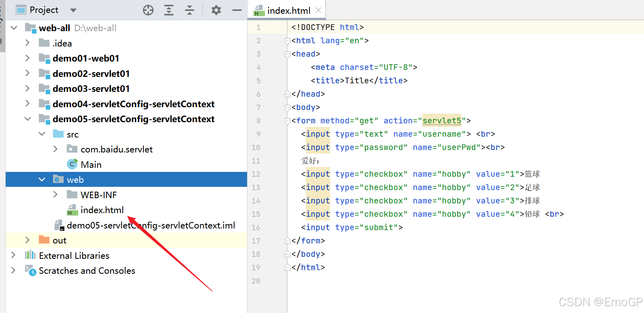Image resolution: width=644 pixels, height=313 pixels.
Task: Select the Main class in tree
Action: pos(91,165)
